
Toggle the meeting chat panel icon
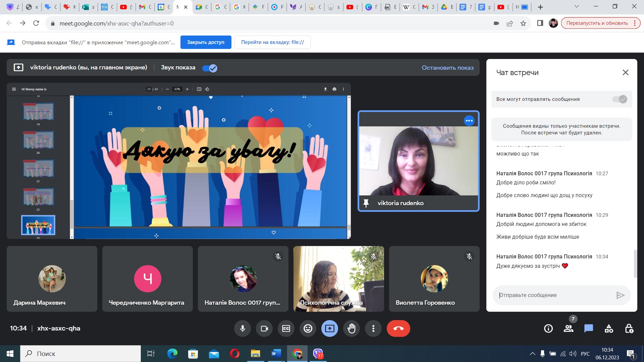pos(589,328)
